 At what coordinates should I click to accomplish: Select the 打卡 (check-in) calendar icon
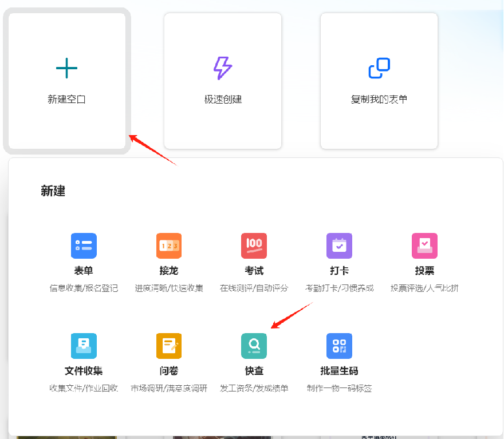tap(339, 246)
